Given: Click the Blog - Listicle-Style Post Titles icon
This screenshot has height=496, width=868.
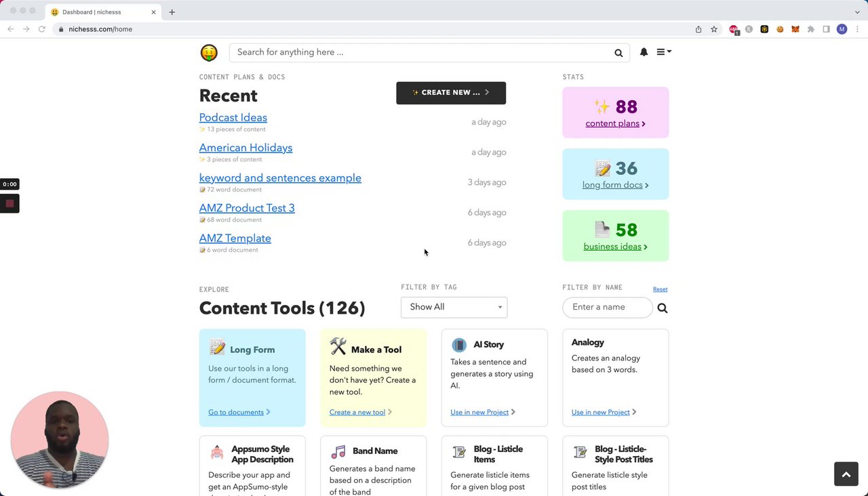Looking at the screenshot, I should click(x=580, y=452).
